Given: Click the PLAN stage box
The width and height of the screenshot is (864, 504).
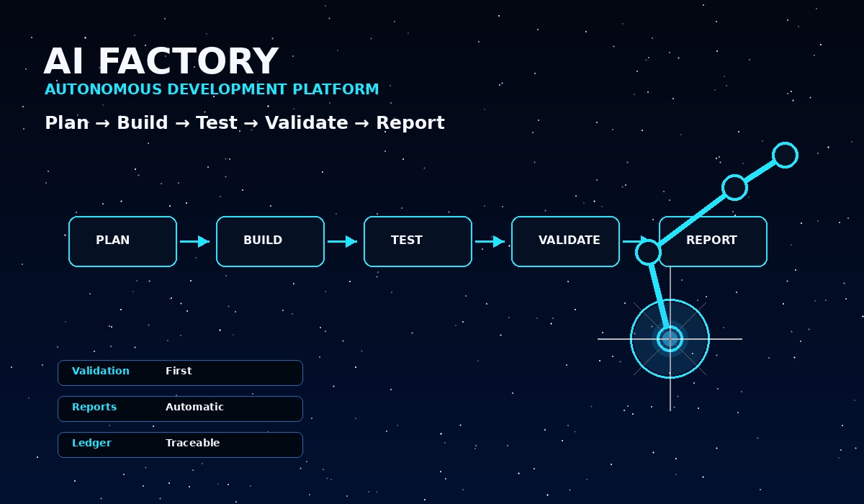Looking at the screenshot, I should tap(122, 241).
